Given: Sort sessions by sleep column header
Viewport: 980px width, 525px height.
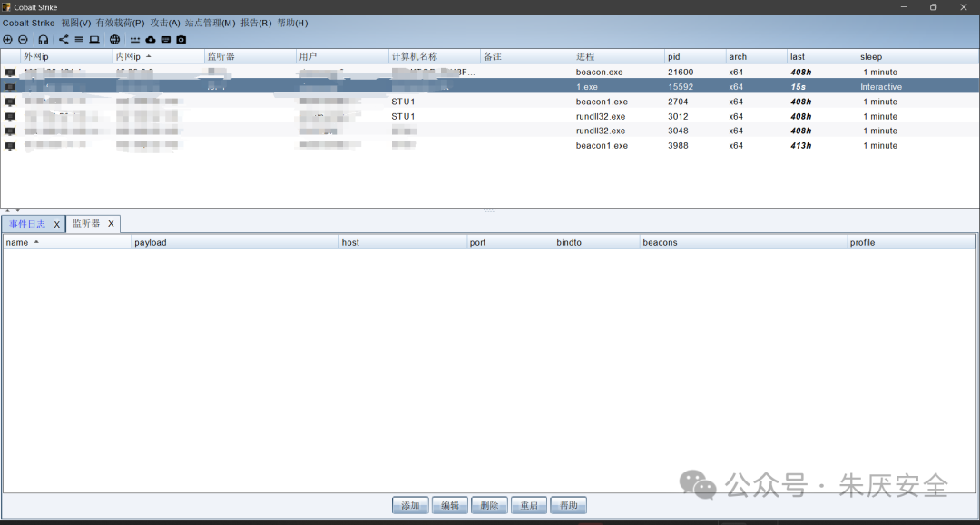Looking at the screenshot, I should [x=917, y=57].
